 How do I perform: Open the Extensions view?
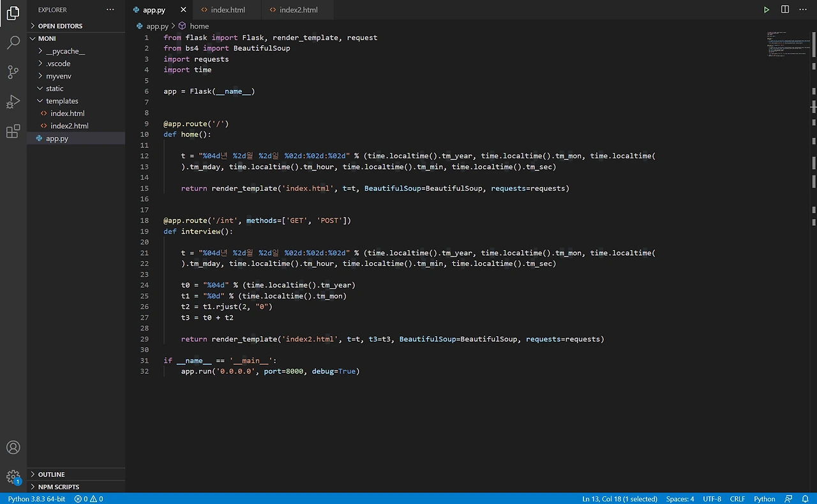13,131
